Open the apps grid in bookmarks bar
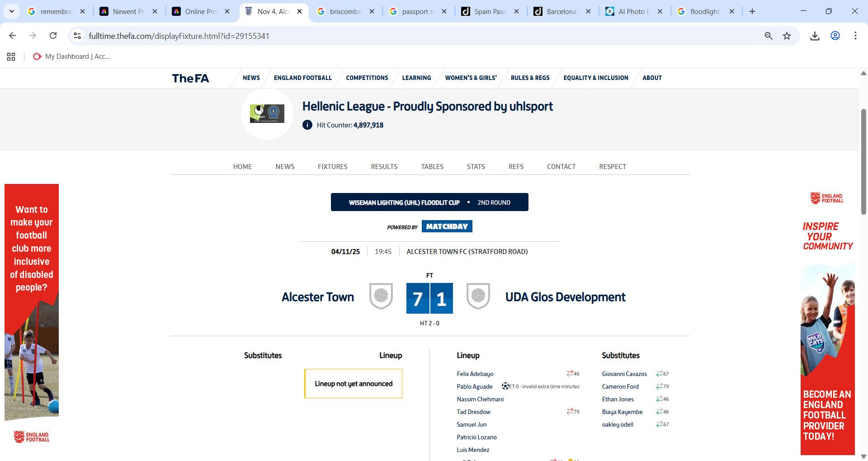 (11, 56)
